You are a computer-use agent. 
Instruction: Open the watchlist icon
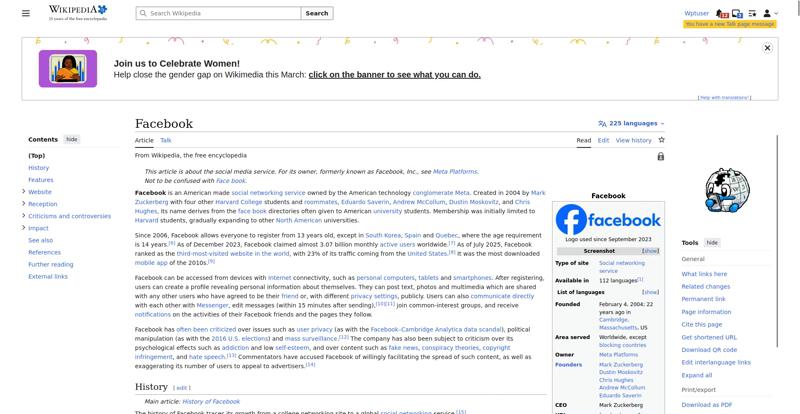(x=752, y=14)
